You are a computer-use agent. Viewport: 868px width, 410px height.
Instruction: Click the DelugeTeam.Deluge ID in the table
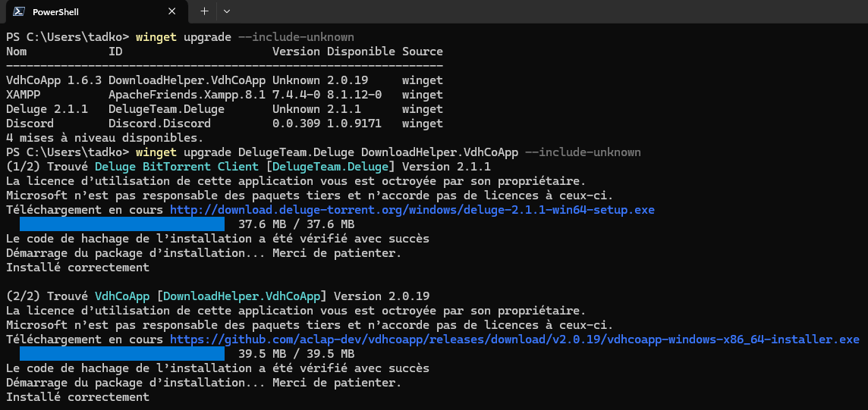(x=166, y=109)
